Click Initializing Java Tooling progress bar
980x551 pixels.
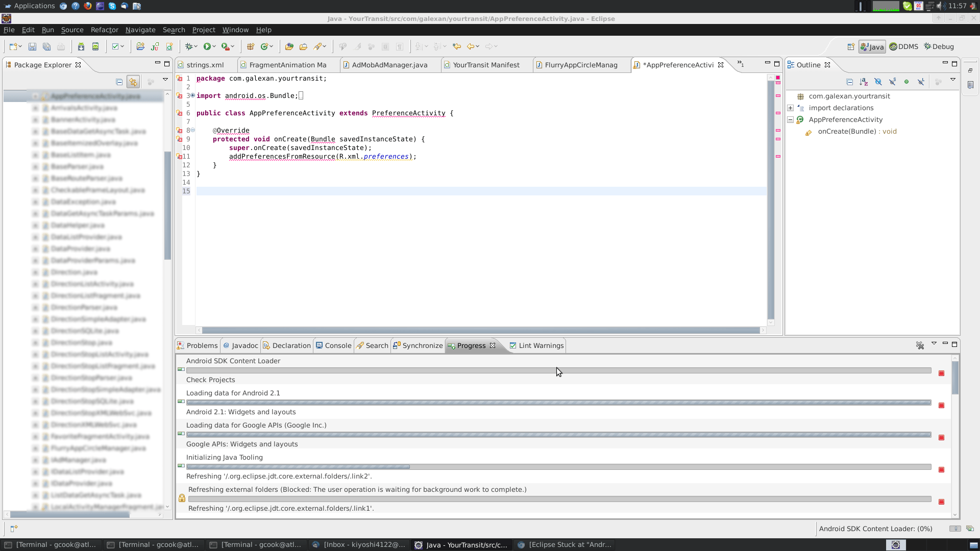click(559, 467)
